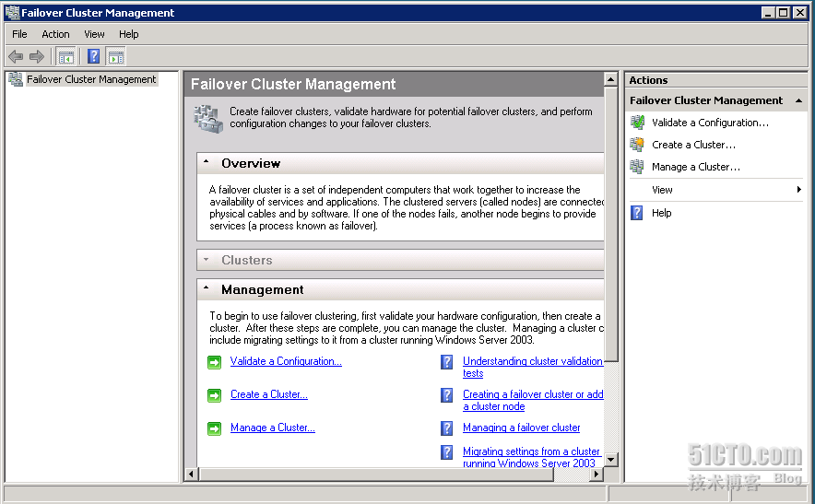
Task: Open Managing a failover cluster help link
Action: (x=521, y=428)
